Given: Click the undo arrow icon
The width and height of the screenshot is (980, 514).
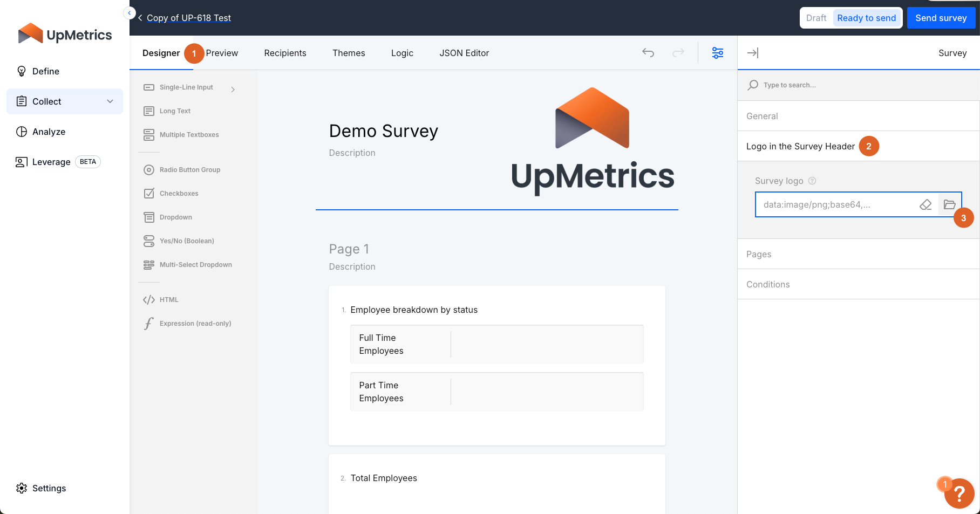Looking at the screenshot, I should [x=648, y=53].
